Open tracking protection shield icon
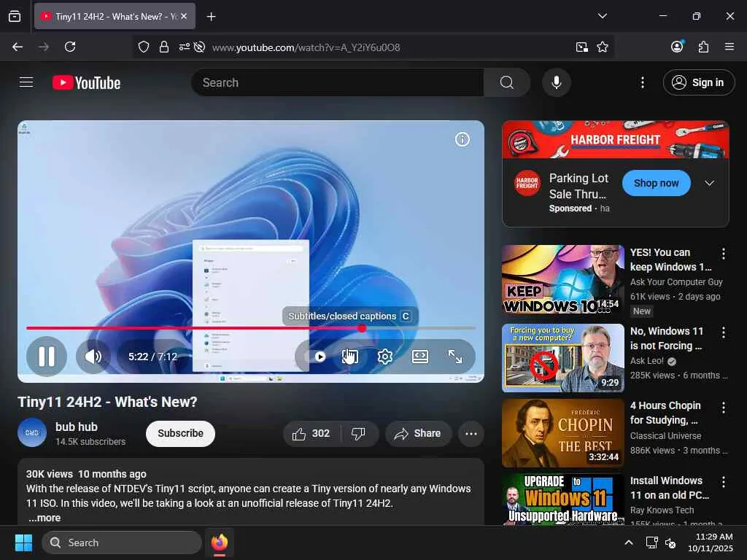 click(x=144, y=47)
